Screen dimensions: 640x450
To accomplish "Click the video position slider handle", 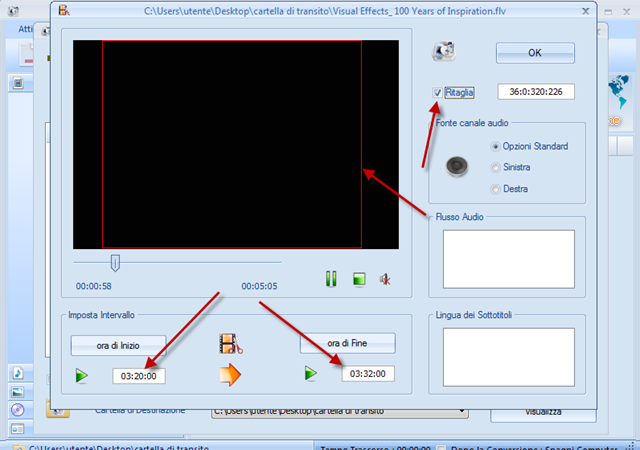I will [115, 263].
